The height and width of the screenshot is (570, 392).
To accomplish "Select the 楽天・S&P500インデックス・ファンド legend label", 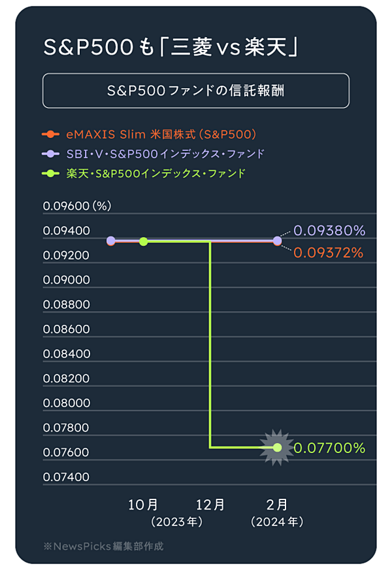I will click(x=156, y=173).
